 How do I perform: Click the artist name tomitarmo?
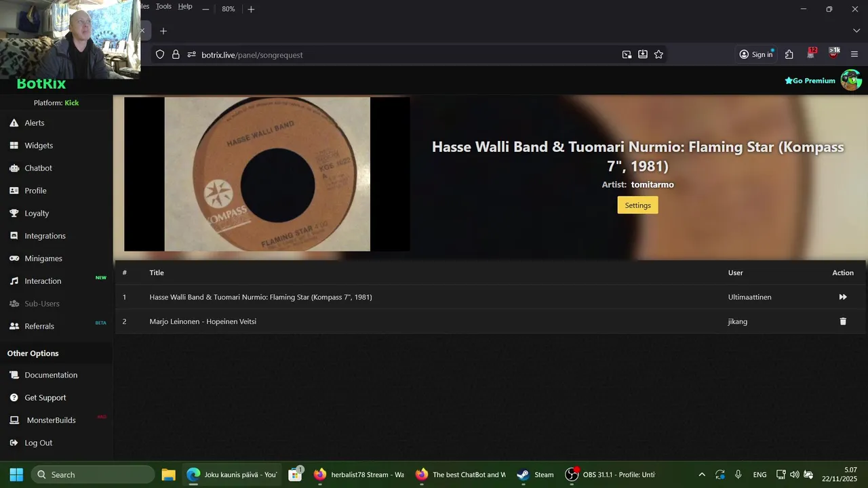(652, 184)
